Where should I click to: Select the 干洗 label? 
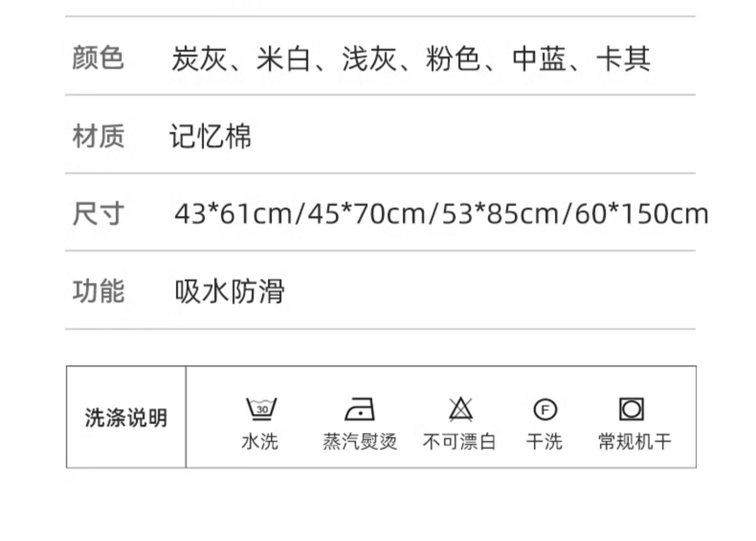coord(544,442)
